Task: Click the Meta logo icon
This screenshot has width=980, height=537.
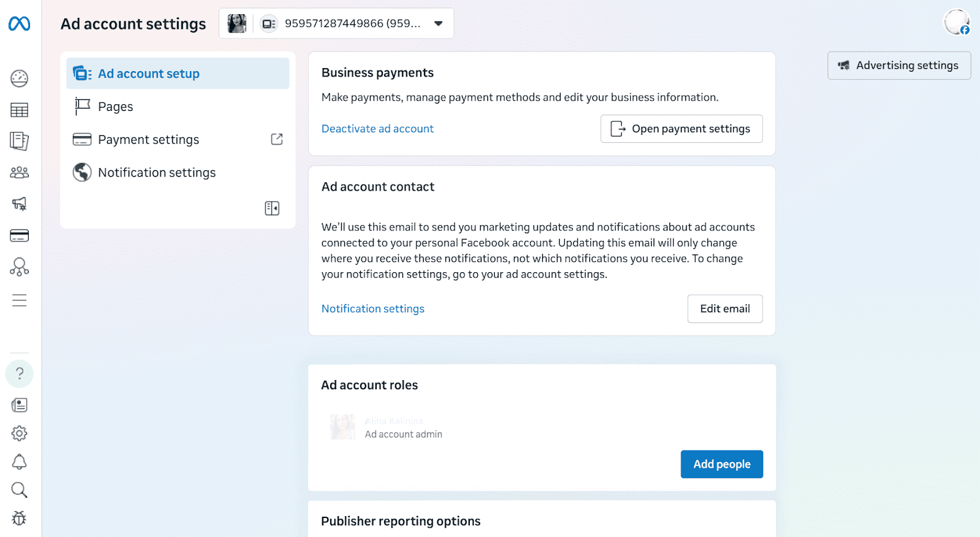Action: tap(19, 24)
